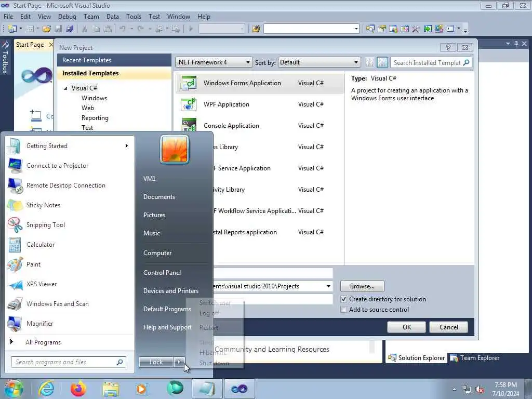Select Console Application template text

click(231, 126)
